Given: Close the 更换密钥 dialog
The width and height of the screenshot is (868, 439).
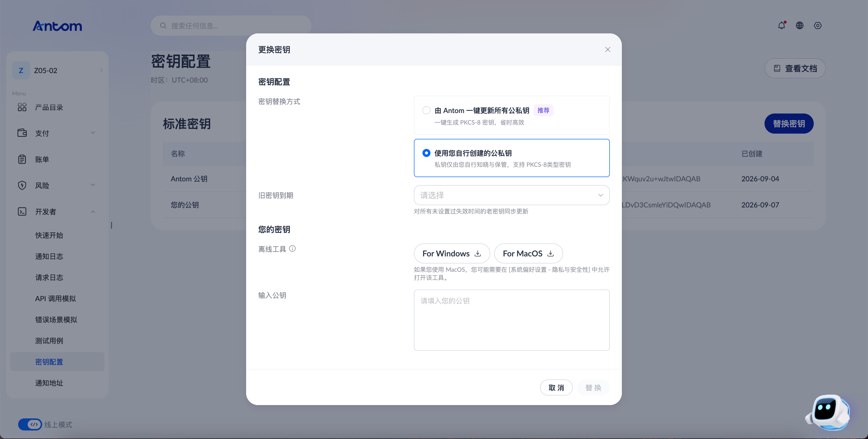Looking at the screenshot, I should click(x=608, y=49).
